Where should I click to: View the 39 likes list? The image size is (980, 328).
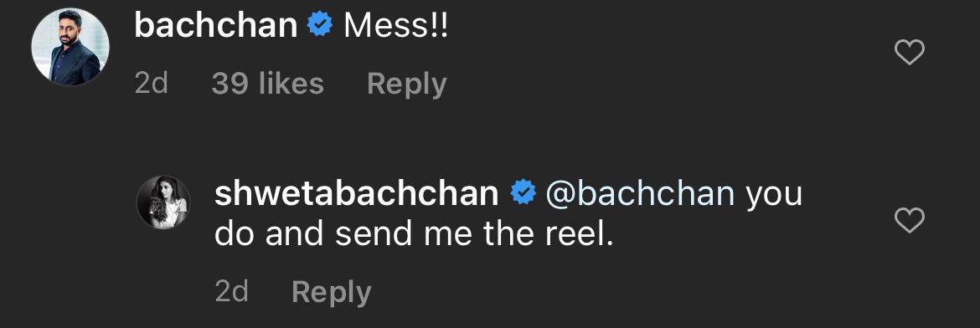pyautogui.click(x=267, y=84)
